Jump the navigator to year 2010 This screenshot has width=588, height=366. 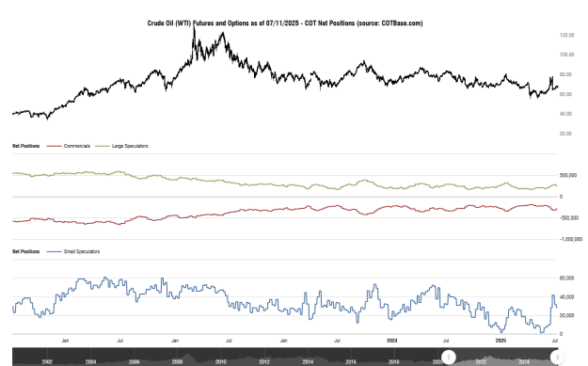pyautogui.click(x=221, y=362)
